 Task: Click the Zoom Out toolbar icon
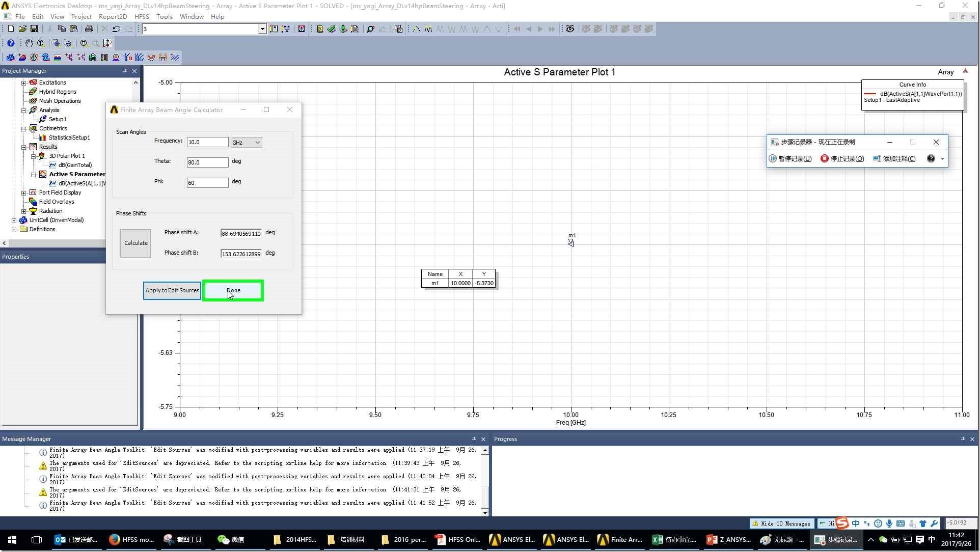click(68, 43)
